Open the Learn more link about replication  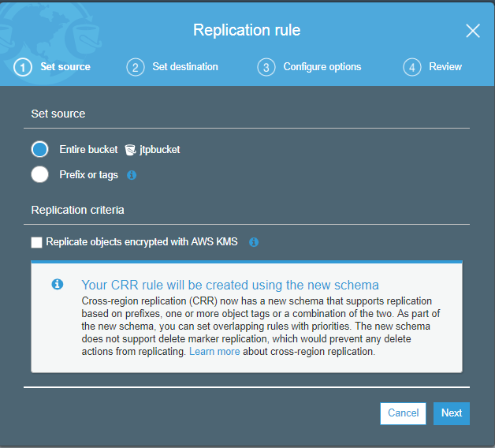tap(214, 351)
